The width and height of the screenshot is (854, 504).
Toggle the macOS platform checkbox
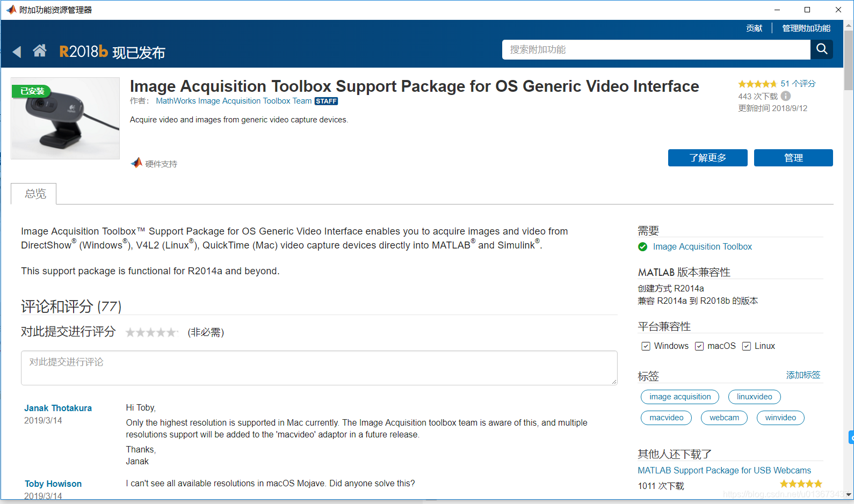pos(699,346)
